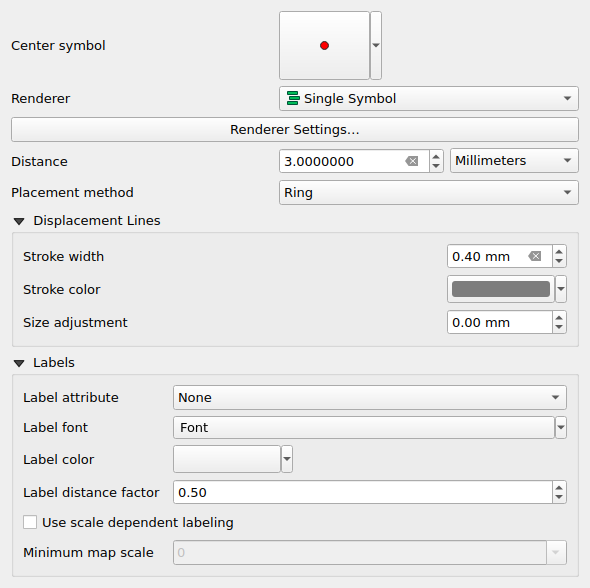The width and height of the screenshot is (590, 588).
Task: Collapse the Displacement Lines section
Action: point(19,221)
